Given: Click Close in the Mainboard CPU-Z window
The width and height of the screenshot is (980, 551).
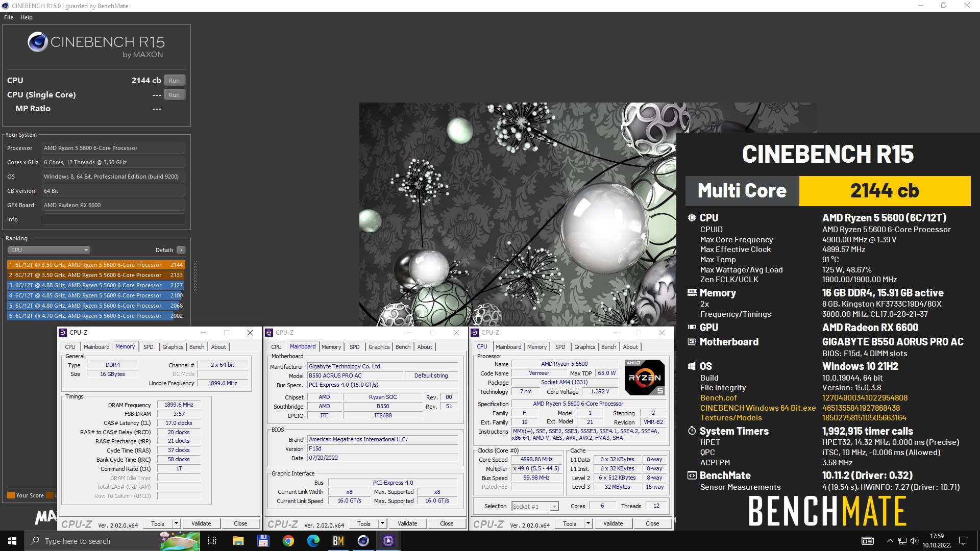Looking at the screenshot, I should point(447,523).
